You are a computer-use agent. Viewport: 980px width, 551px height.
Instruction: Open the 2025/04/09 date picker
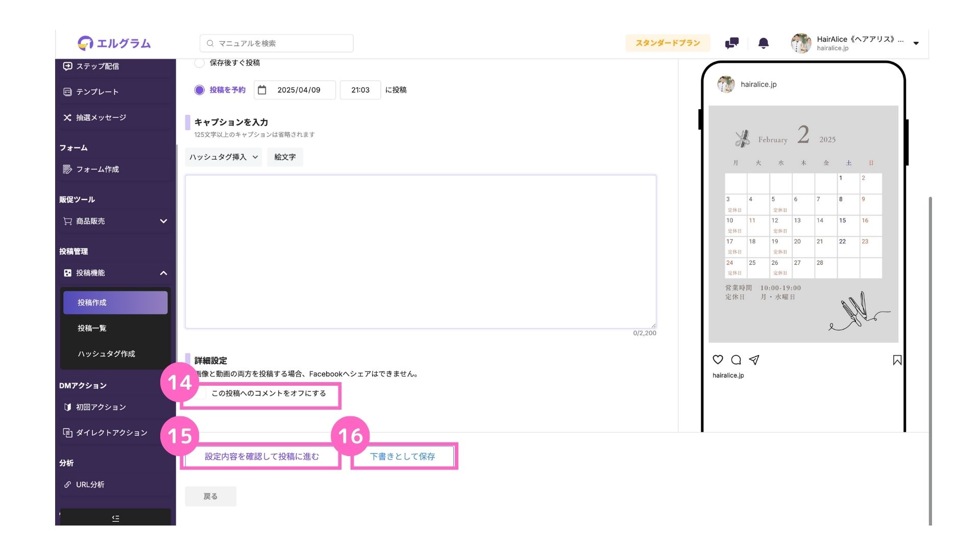pos(295,90)
